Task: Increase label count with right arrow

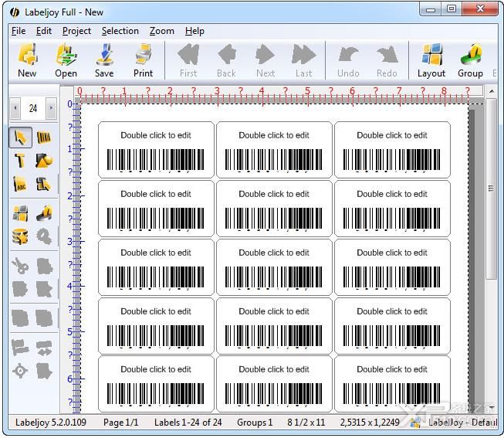Action: [51, 108]
